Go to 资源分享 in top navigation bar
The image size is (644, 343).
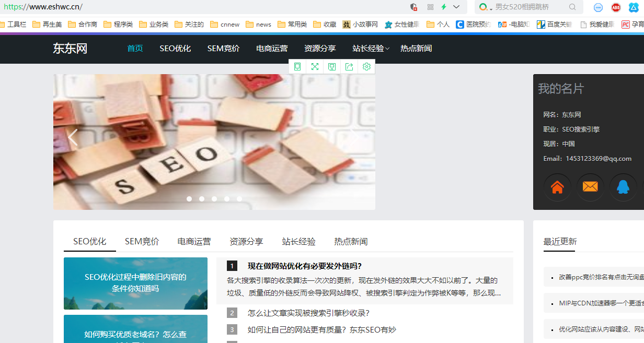click(x=320, y=49)
